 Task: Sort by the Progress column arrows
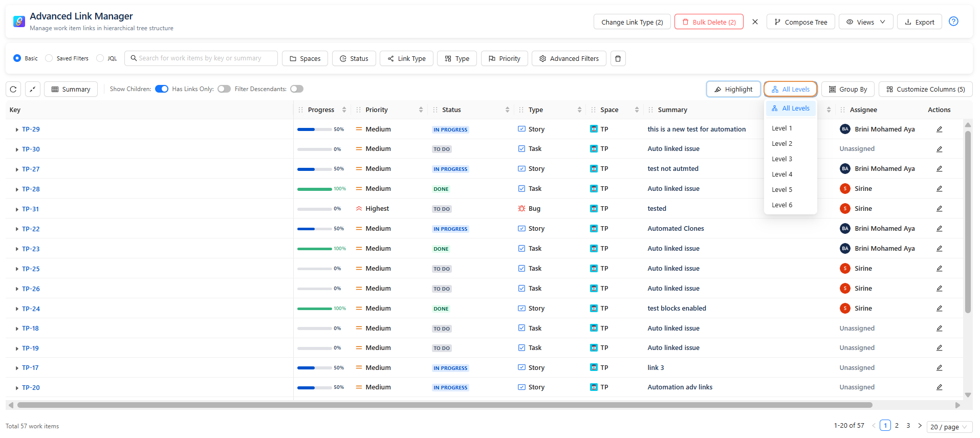click(344, 110)
